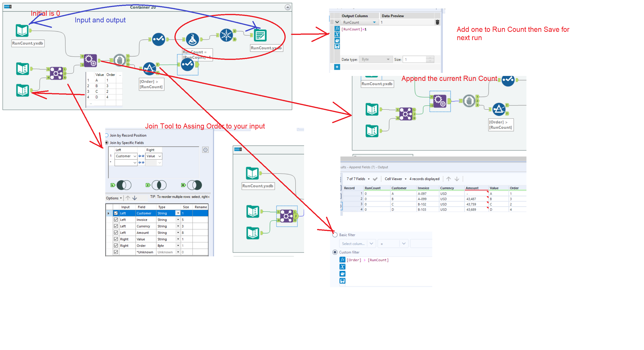This screenshot has height=350, width=644.
Task: Select the Join tool inside Container 20
Action: pyautogui.click(x=57, y=72)
